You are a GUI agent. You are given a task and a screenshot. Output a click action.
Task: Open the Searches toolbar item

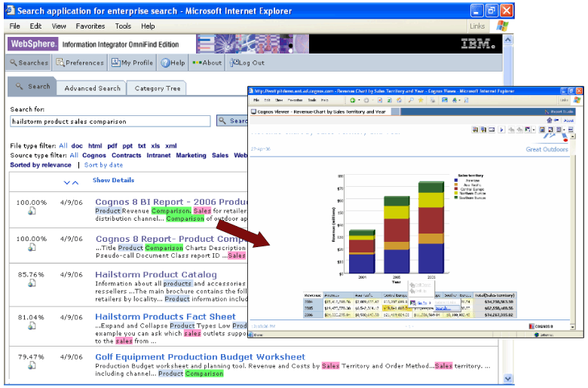[29, 63]
